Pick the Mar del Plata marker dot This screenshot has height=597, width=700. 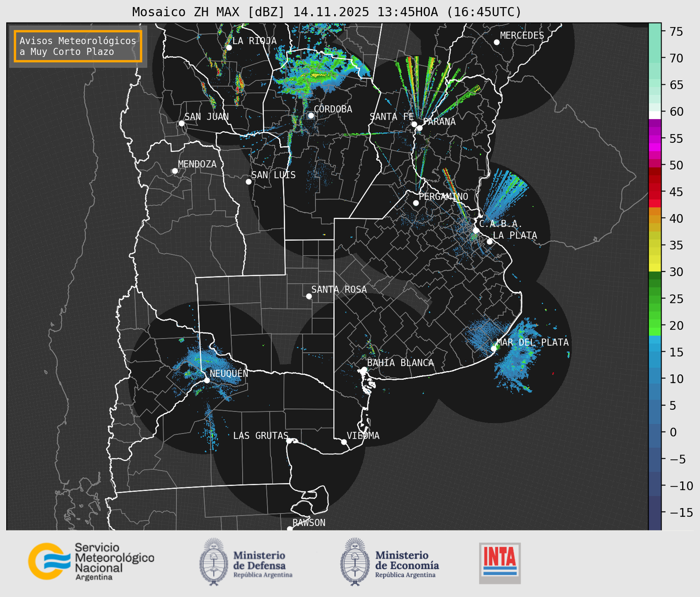coord(493,348)
